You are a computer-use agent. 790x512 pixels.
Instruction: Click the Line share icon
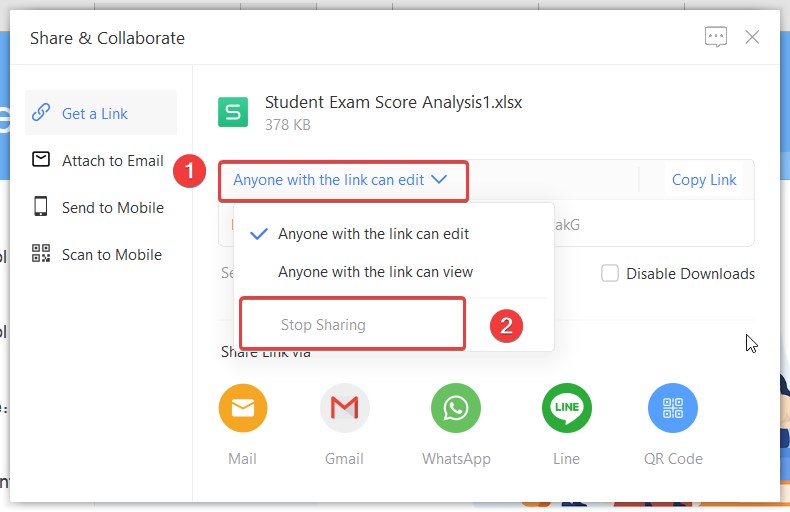coord(566,408)
